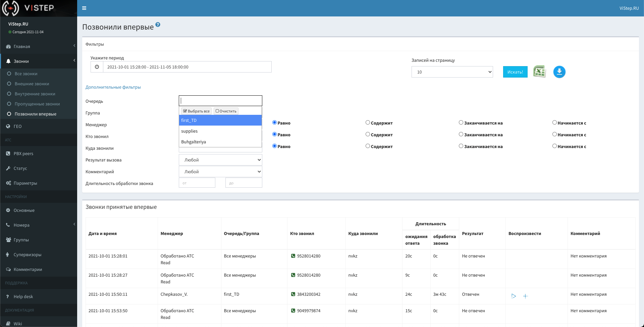The height and width of the screenshot is (327, 644).
Task: Go to 'PBX peers' sidebar item
Action: click(x=23, y=154)
